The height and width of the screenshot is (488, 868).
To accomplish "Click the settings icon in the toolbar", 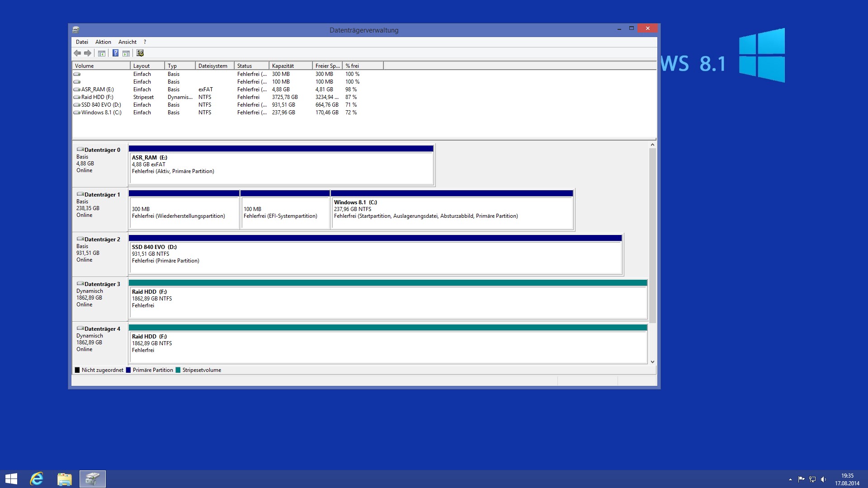I will point(140,53).
